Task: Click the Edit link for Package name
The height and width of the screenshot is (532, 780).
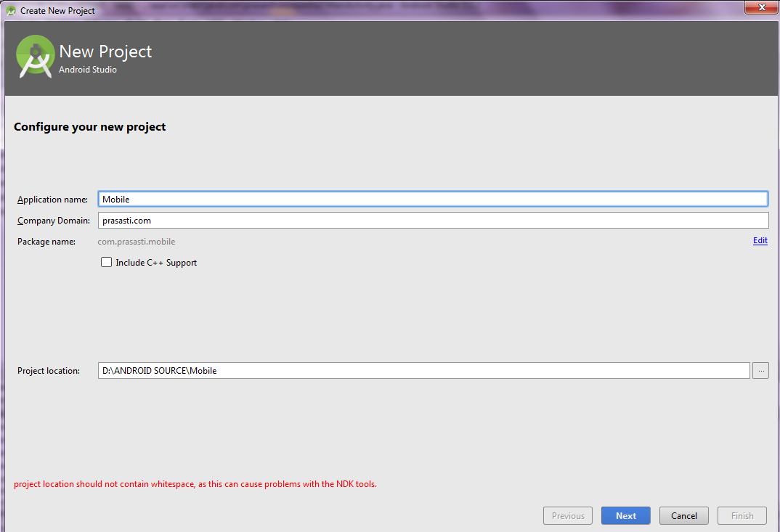Action: (760, 240)
